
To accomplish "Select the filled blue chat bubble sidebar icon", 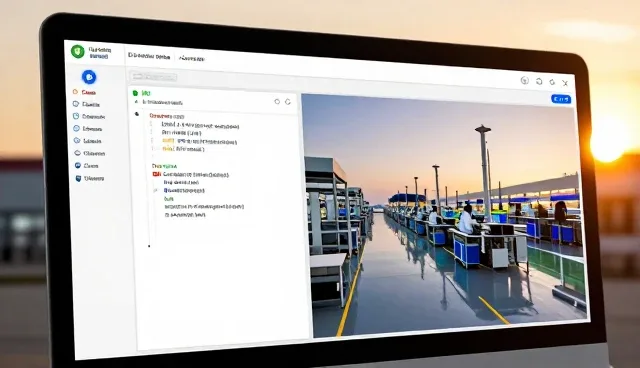I will click(x=78, y=166).
